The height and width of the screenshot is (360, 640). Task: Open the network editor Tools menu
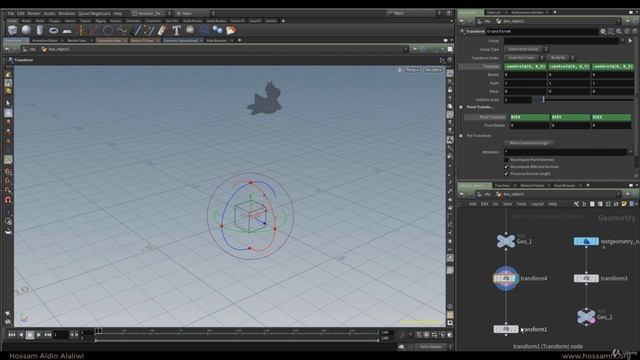pyautogui.click(x=521, y=204)
